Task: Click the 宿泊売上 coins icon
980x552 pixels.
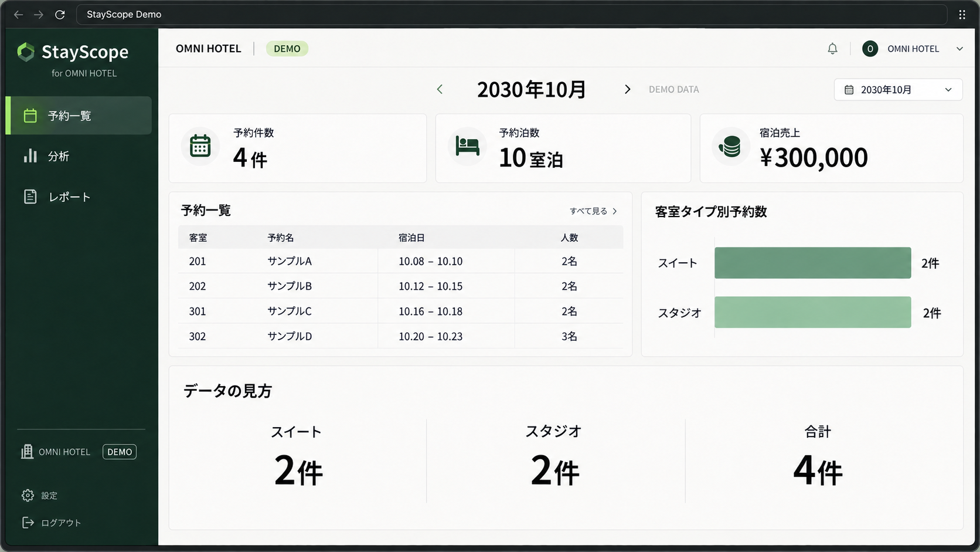Action: pos(730,146)
